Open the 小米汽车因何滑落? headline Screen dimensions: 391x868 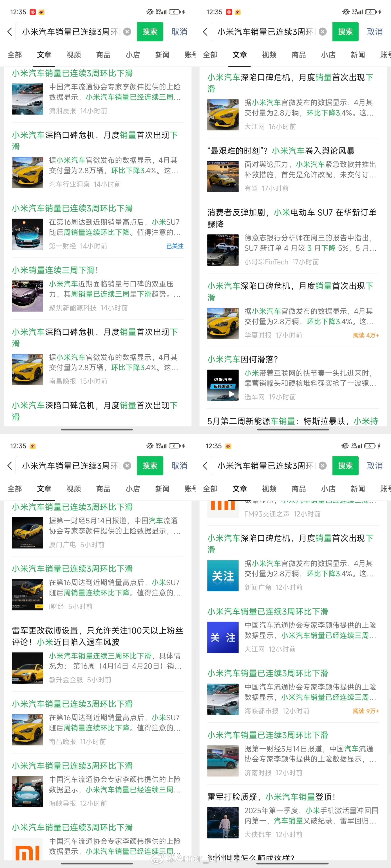click(x=243, y=359)
